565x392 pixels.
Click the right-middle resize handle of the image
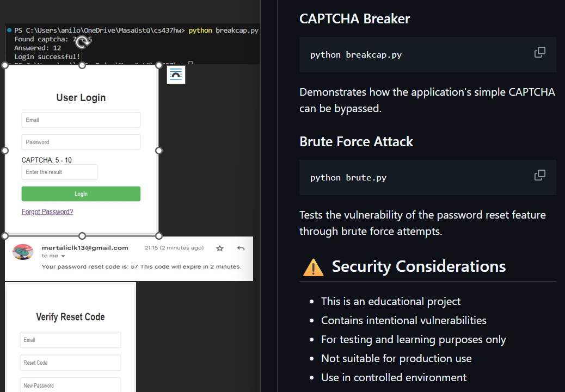click(159, 151)
